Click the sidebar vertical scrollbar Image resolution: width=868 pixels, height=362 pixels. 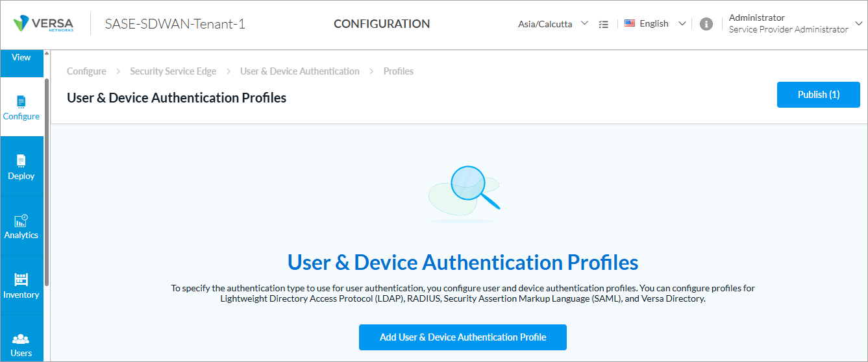coord(47,182)
